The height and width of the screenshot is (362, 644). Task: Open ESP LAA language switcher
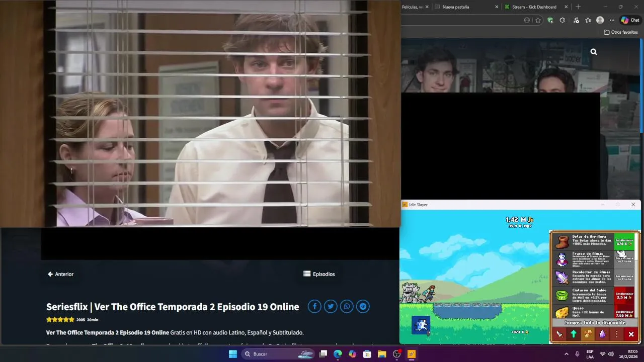click(x=590, y=354)
